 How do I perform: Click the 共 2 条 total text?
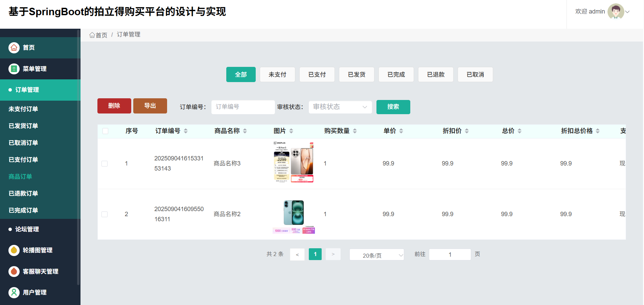tap(275, 254)
